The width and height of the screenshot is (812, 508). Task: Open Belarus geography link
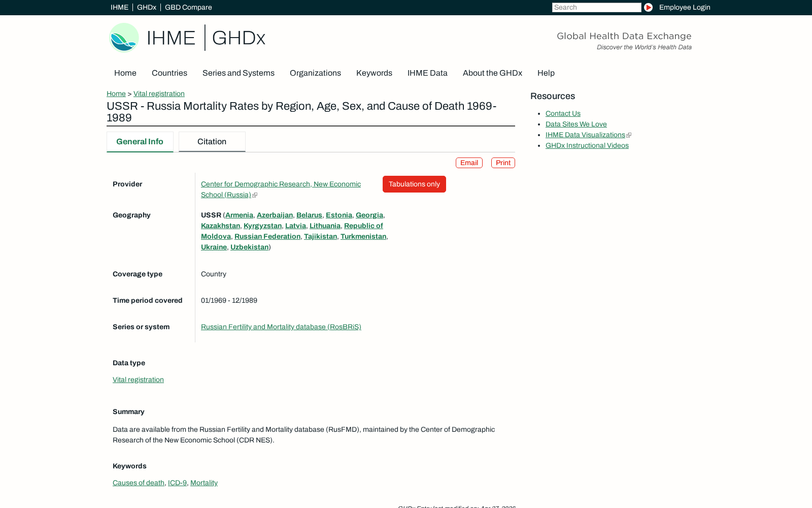click(x=309, y=215)
